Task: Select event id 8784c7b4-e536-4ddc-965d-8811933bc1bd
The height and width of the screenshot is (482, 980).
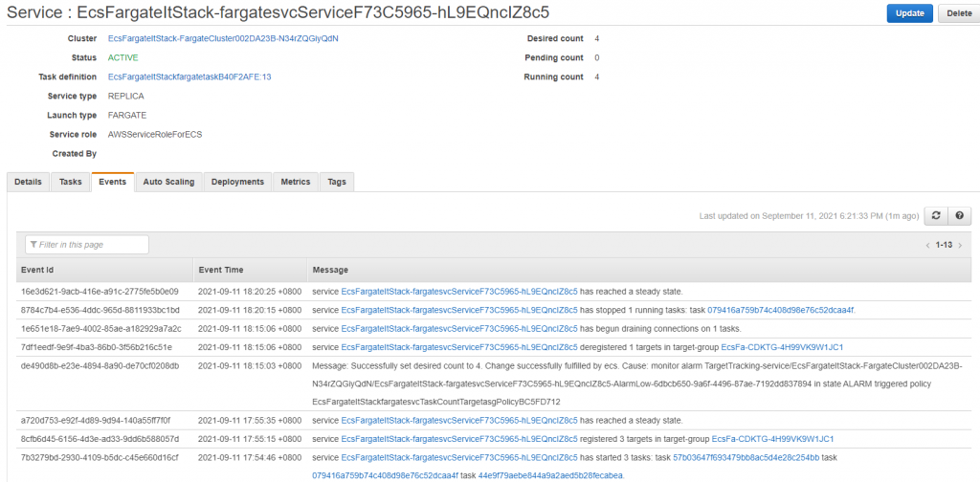Action: (100, 310)
